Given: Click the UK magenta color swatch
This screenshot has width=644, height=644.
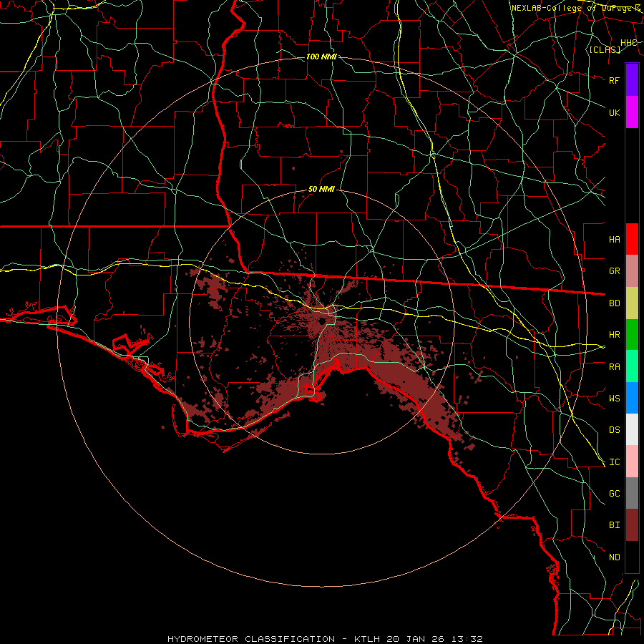Looking at the screenshot, I should (x=632, y=112).
